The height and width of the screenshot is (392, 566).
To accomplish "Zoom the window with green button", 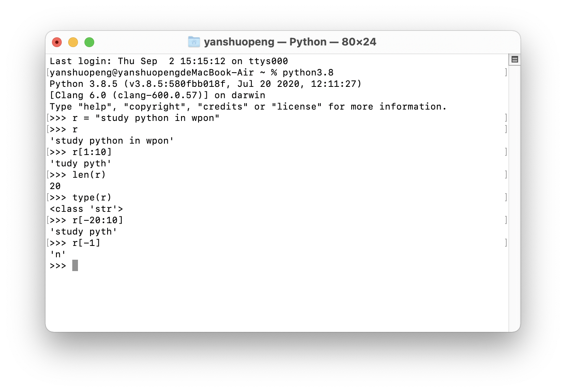I will (89, 42).
